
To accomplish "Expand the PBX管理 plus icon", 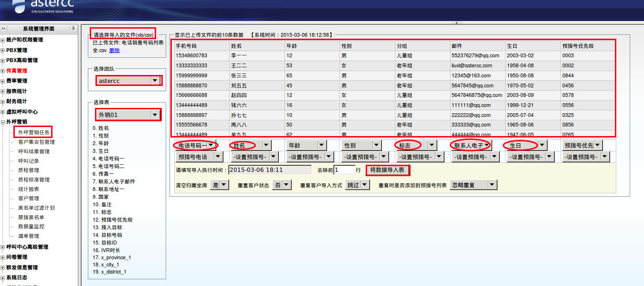I will pos(3,50).
